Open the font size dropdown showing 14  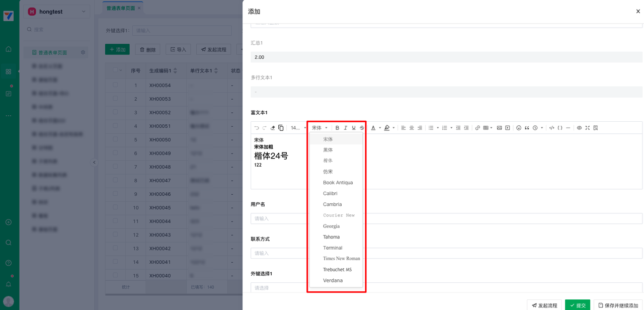298,128
